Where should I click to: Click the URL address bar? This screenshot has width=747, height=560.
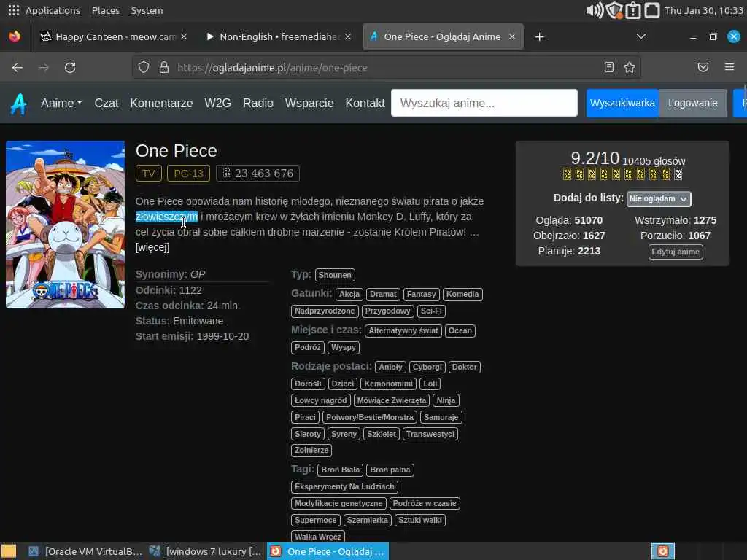pos(386,68)
